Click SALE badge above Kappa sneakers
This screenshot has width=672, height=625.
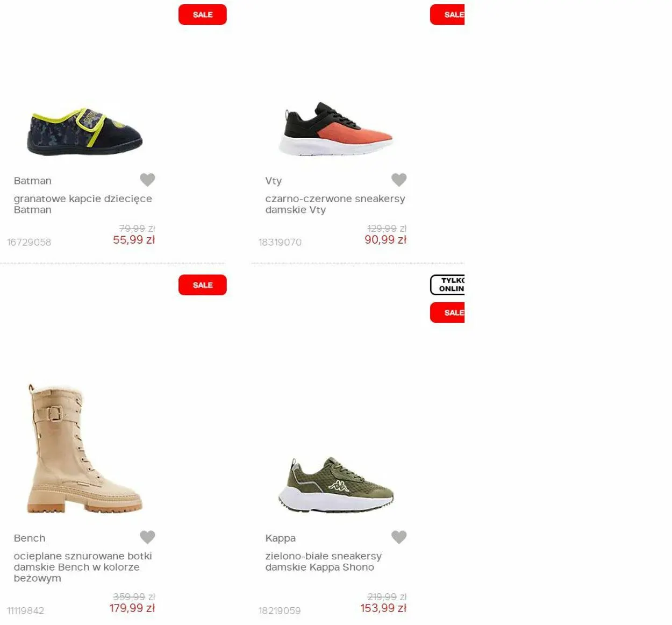(x=447, y=312)
